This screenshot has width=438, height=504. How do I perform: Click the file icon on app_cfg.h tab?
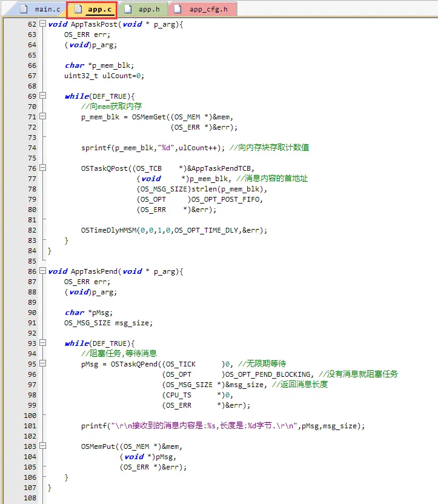[x=180, y=9]
